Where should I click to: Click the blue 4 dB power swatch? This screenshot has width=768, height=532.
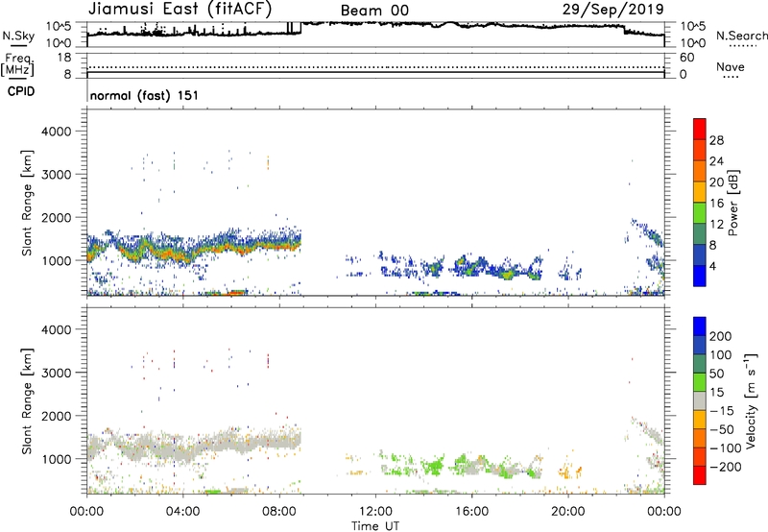click(x=700, y=276)
